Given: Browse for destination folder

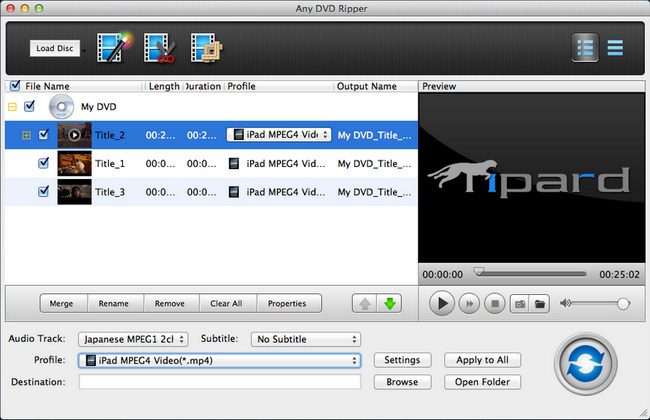Looking at the screenshot, I should coord(402,382).
